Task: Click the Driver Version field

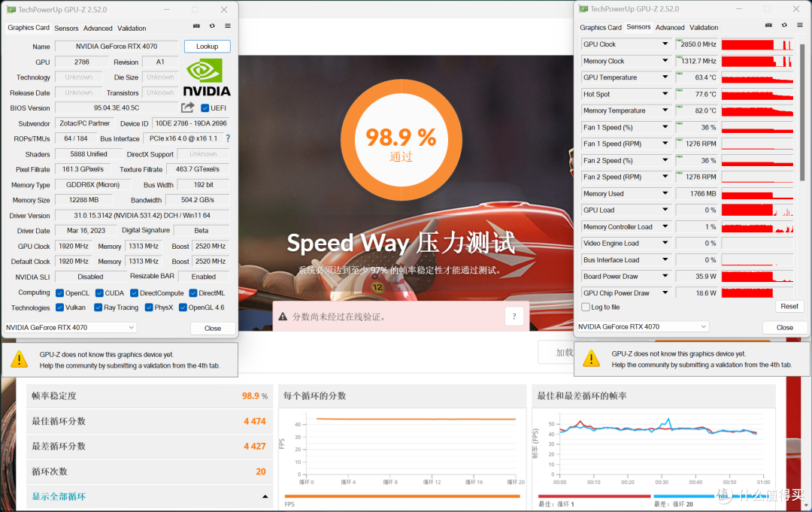Action: [x=142, y=215]
